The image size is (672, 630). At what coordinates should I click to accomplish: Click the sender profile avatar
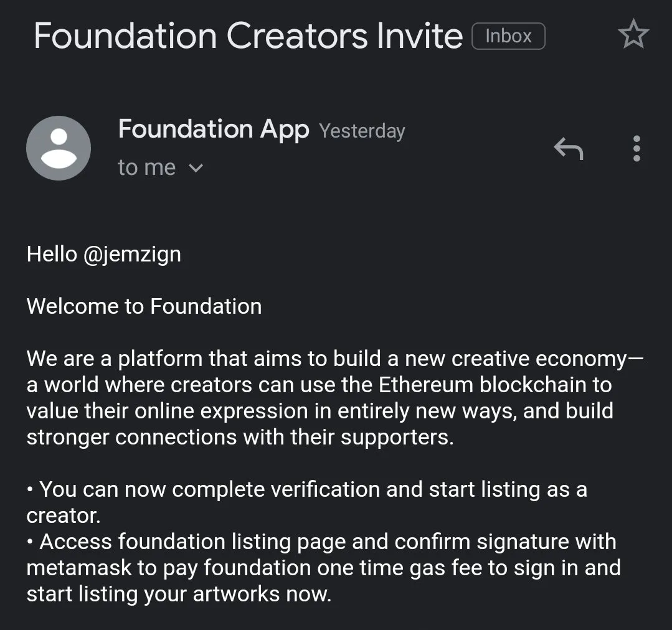(59, 148)
